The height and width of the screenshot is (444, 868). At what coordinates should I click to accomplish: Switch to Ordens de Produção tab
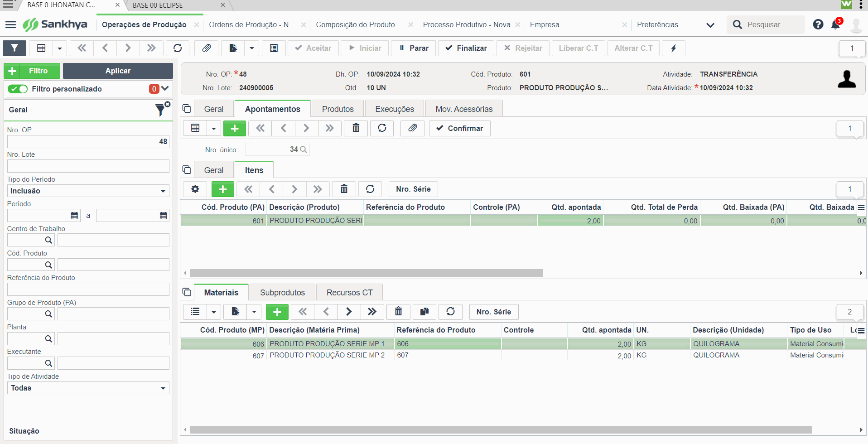coord(252,24)
